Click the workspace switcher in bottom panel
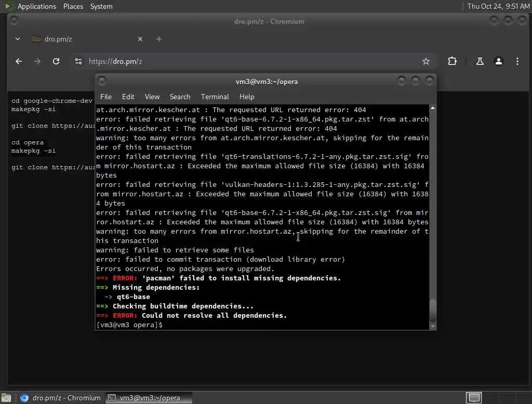This screenshot has height=404, width=532. coord(474,398)
